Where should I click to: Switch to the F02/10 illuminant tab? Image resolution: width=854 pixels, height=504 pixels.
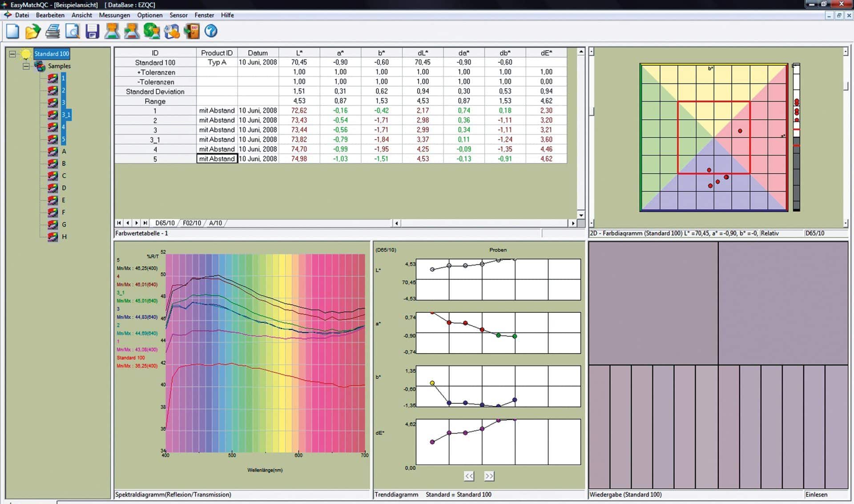[192, 223]
